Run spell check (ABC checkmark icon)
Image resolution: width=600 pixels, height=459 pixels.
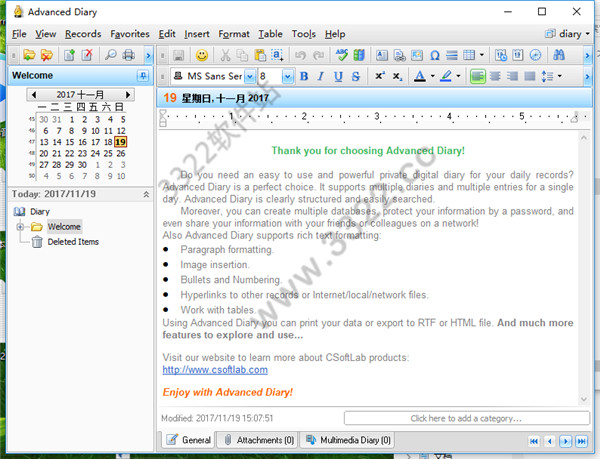pos(341,55)
